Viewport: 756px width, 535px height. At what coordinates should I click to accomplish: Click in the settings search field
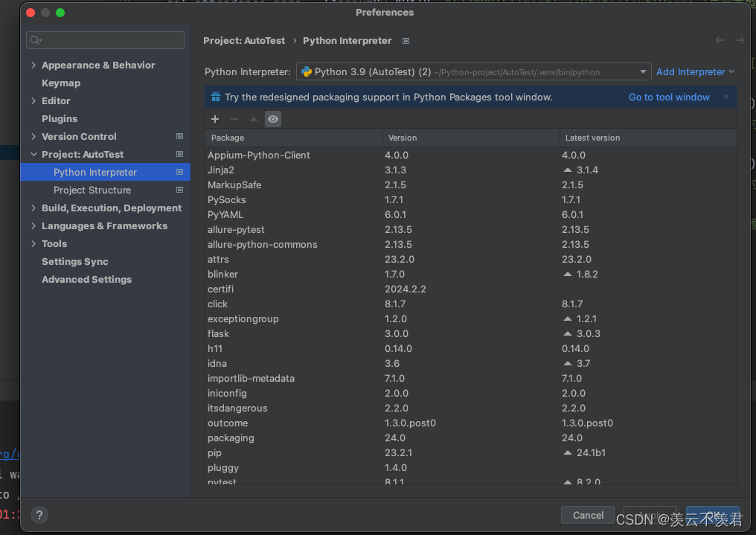click(105, 40)
